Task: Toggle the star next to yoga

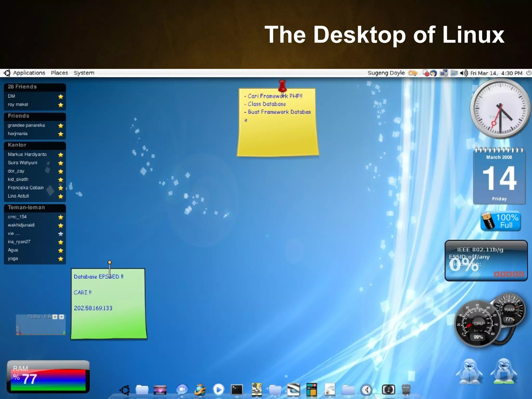Action: click(61, 259)
